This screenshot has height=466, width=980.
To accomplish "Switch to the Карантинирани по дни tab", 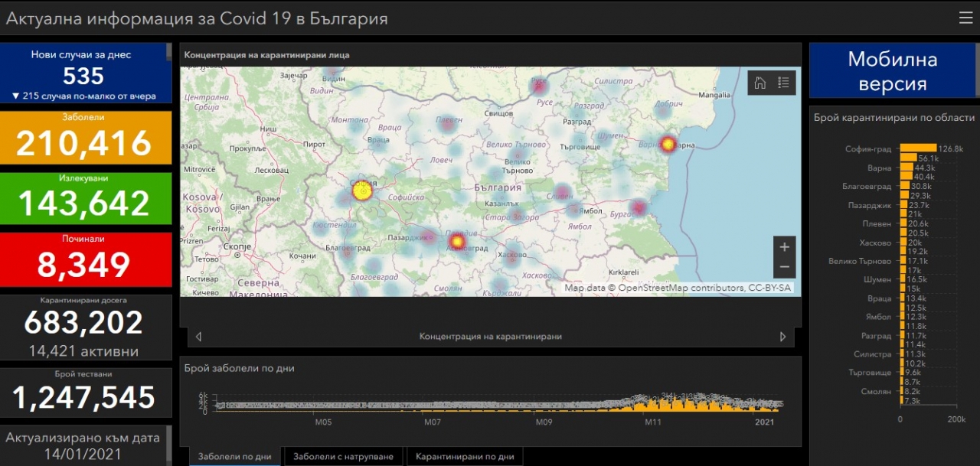I will point(465,457).
